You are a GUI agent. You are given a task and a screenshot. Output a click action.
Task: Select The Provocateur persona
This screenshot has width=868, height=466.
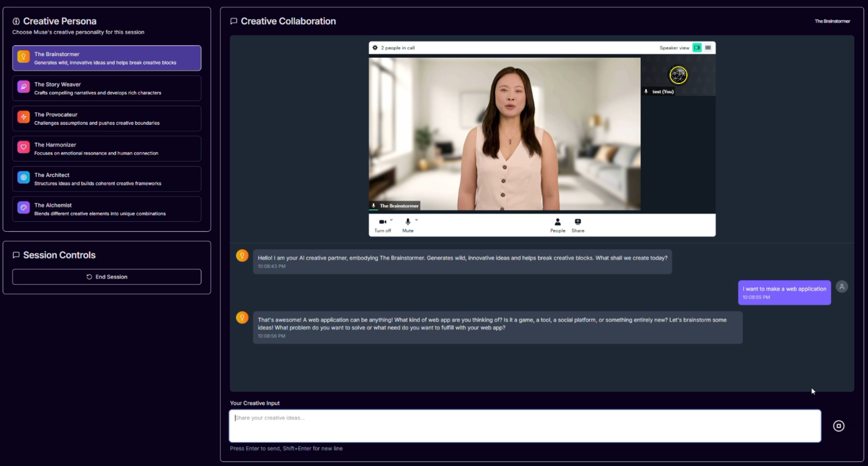107,118
